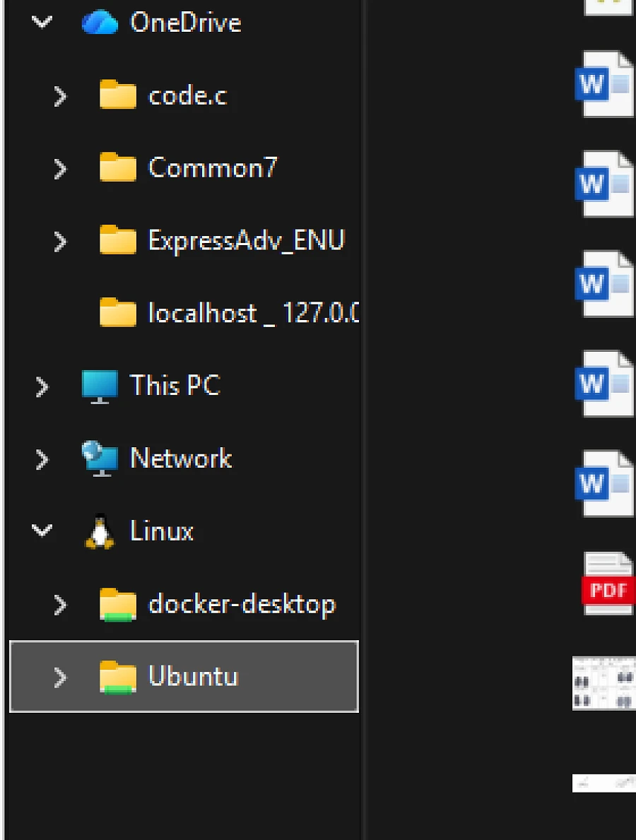Viewport: 636px width, 840px height.
Task: Expand the Network node
Action: pos(42,460)
